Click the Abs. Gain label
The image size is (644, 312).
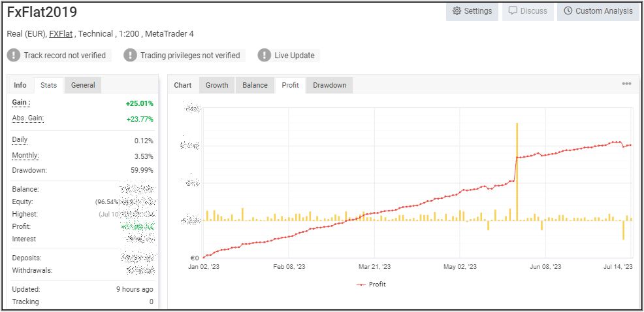coord(27,118)
